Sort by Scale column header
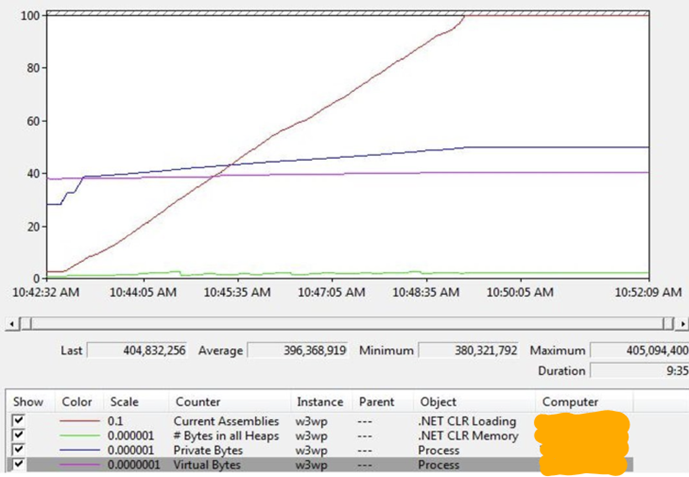This screenshot has width=689, height=477. pyautogui.click(x=124, y=402)
